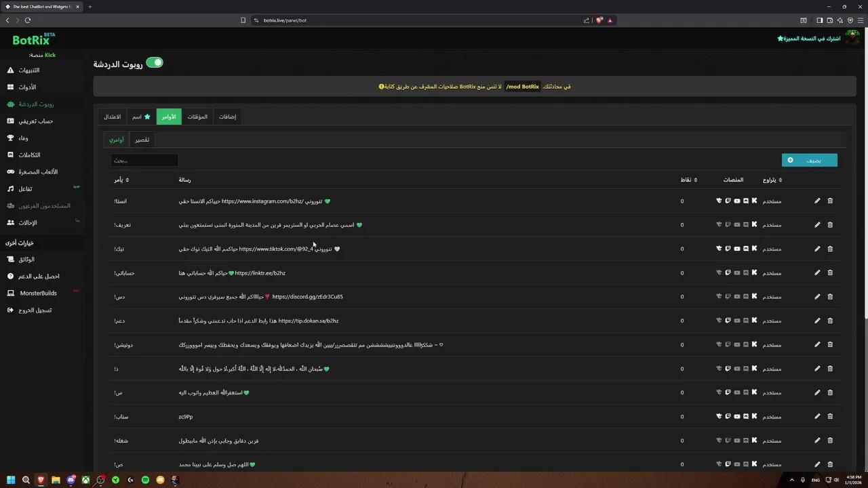868x488 pixels.
Task: Open a new browser tab
Action: click(x=90, y=7)
